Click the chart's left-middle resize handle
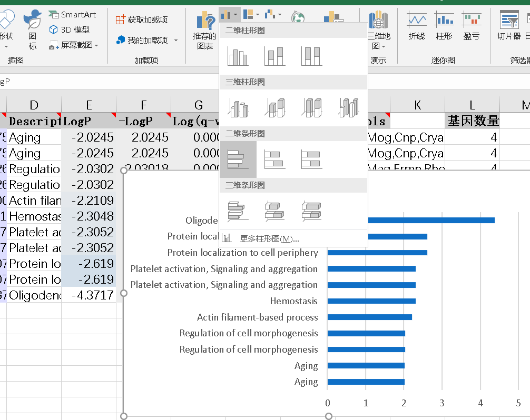Image resolution: width=530 pixels, height=420 pixels. (124, 293)
